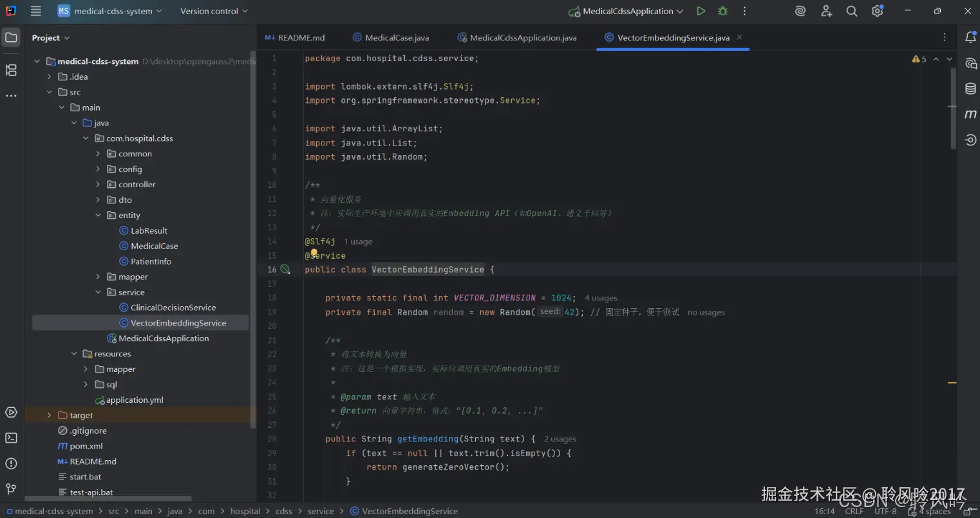Click breadcrumb 'hospital' in navigation bar
Screen dimensions: 980x518
click(245, 511)
